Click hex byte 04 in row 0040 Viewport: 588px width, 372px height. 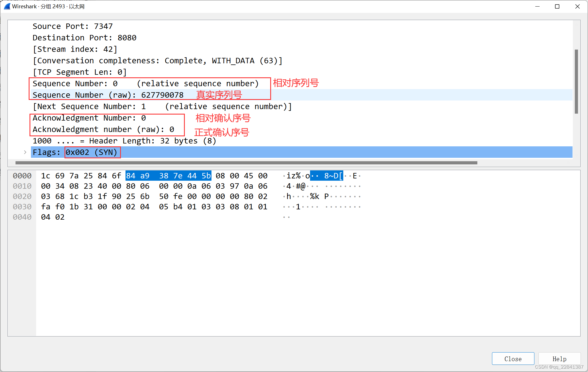click(46, 217)
